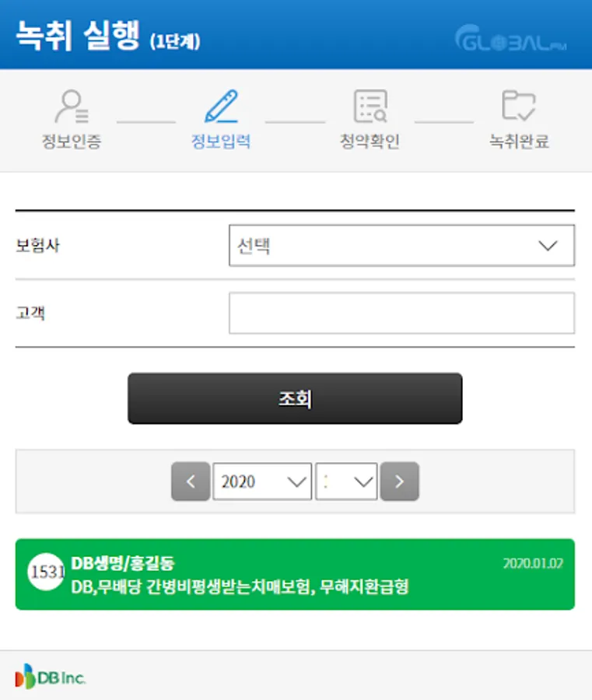Screen dimensions: 592x700
Task: Focus the 고객 input field
Action: (402, 313)
